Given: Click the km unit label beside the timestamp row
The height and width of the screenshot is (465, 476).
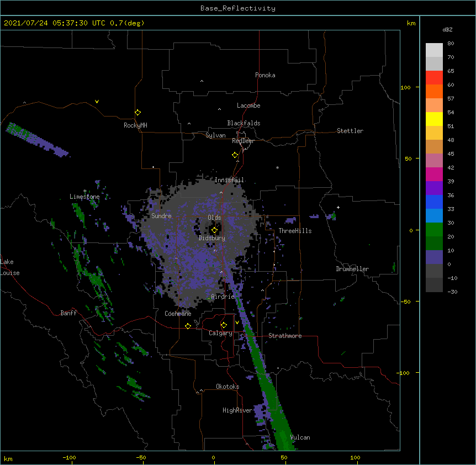Looking at the screenshot, I should point(411,23).
